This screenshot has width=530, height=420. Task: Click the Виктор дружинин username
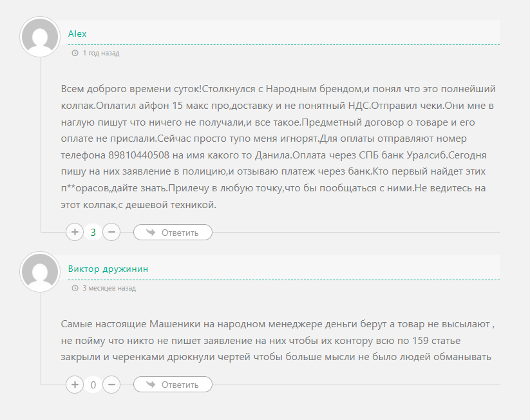pos(108,269)
